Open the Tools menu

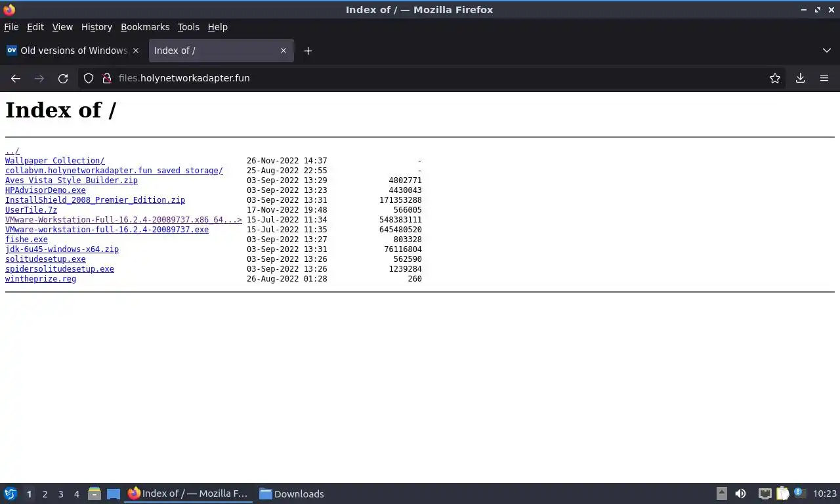tap(188, 27)
